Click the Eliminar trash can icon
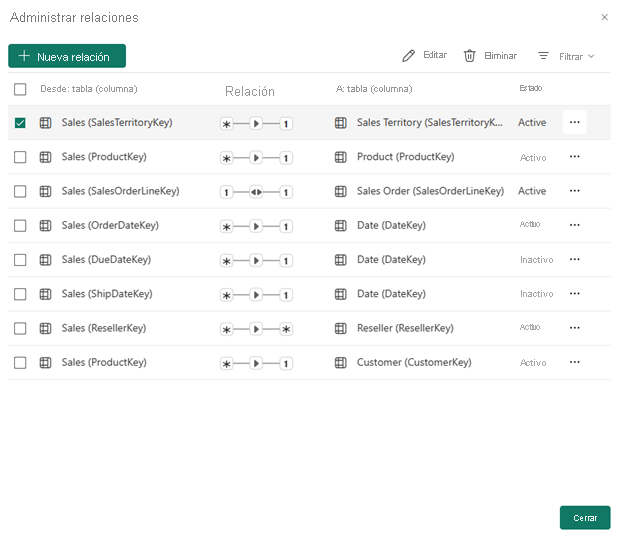624x540 pixels. 470,56
